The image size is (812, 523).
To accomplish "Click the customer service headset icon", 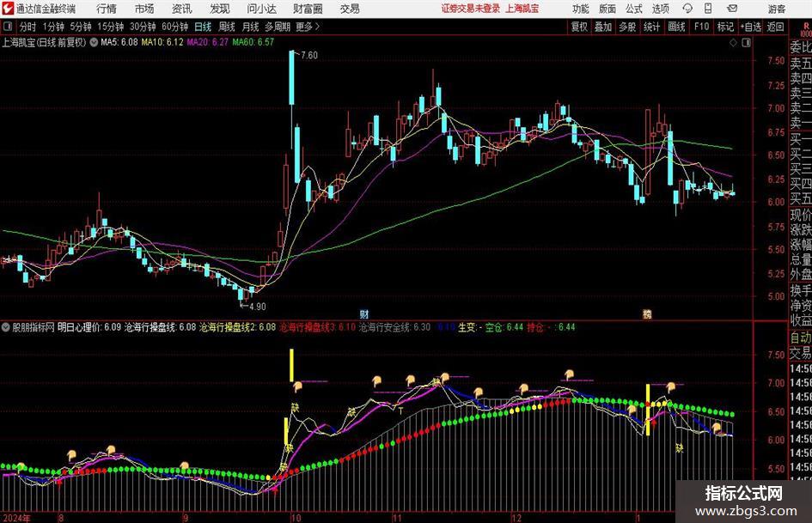I will [687, 9].
